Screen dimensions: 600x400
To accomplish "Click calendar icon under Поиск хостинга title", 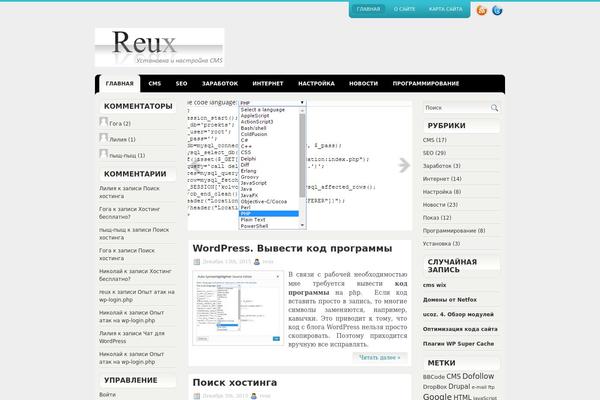I will click(x=197, y=396).
